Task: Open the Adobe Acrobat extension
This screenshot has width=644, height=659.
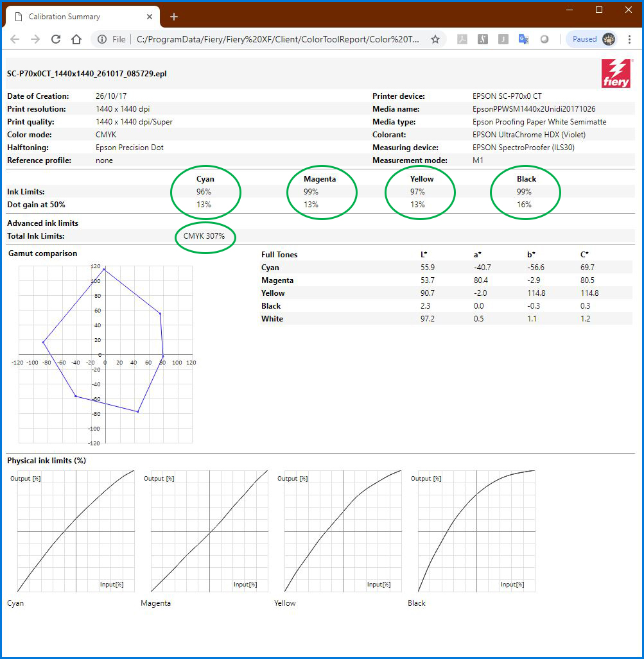Action: click(462, 39)
